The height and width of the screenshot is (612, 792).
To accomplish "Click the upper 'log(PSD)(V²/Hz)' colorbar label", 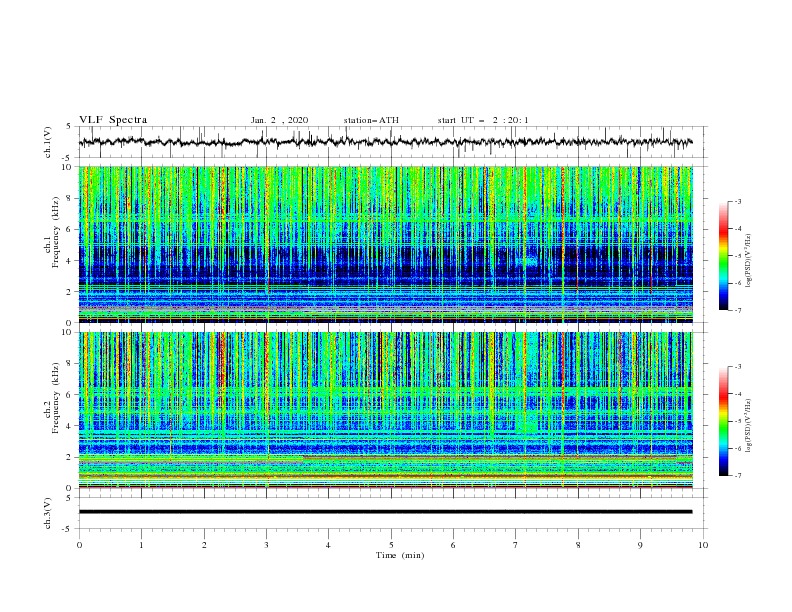I will (748, 261).
